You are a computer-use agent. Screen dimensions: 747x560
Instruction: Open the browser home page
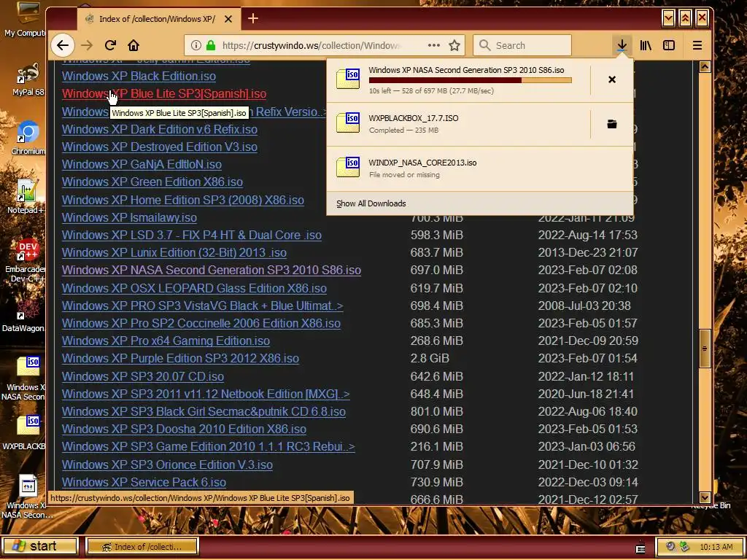tap(133, 45)
